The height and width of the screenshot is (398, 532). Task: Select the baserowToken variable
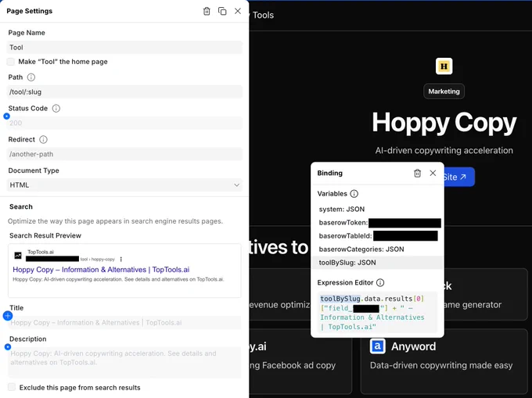pyautogui.click(x=377, y=223)
